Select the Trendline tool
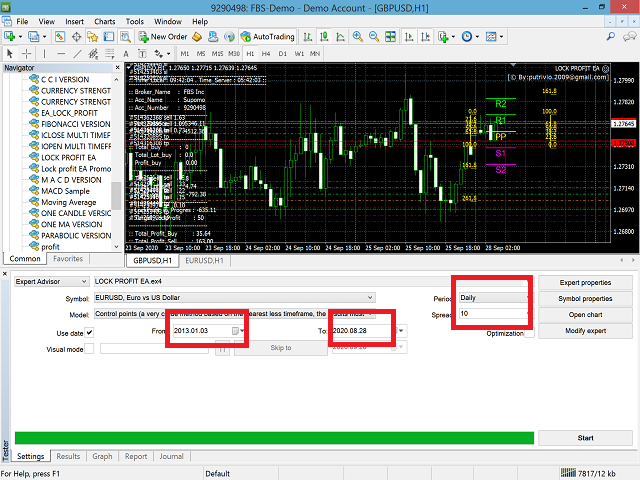 point(77,53)
